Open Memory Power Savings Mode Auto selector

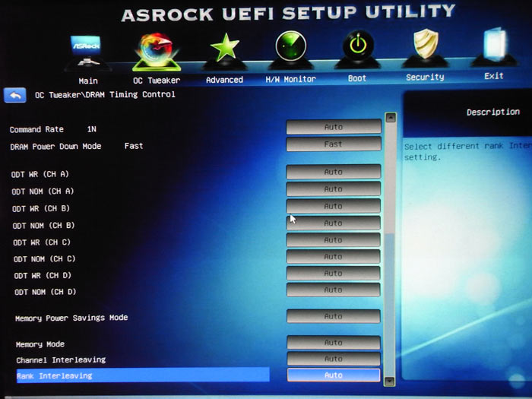coord(333,316)
